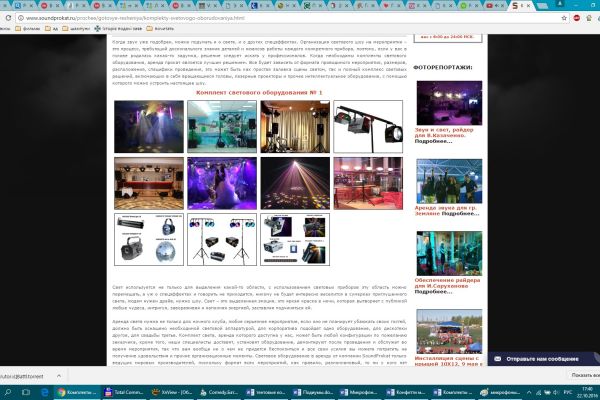Image resolution: width=600 pixels, height=400 pixels.
Task: Open red lounge interior thumbnail
Action: click(368, 183)
